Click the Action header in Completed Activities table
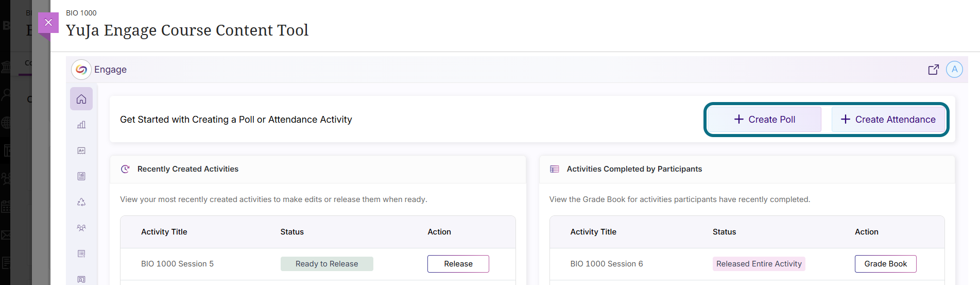 (867, 232)
